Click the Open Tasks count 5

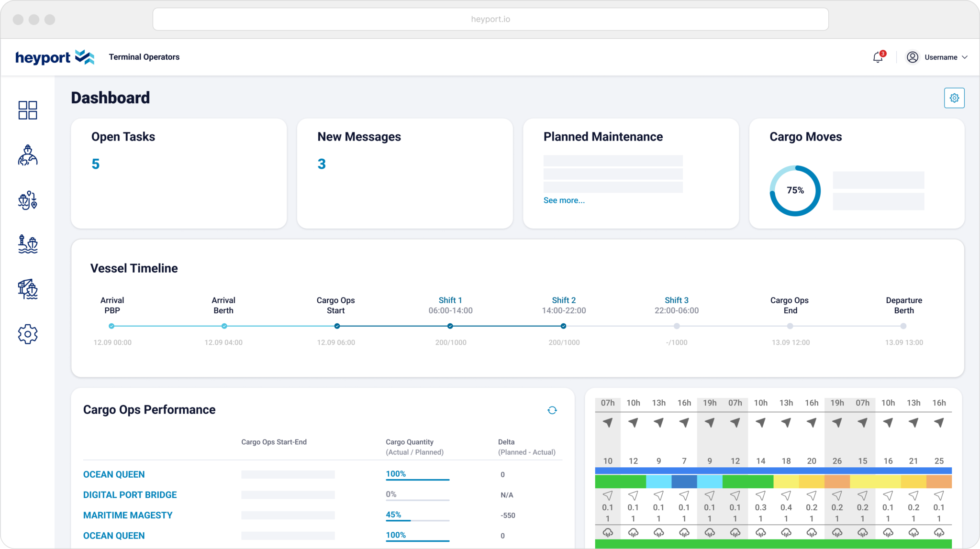[x=96, y=164]
